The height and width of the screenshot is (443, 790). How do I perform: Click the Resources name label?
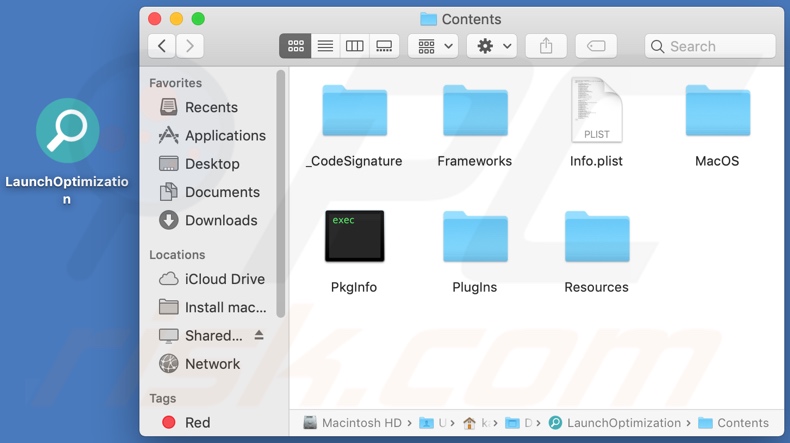coord(596,287)
